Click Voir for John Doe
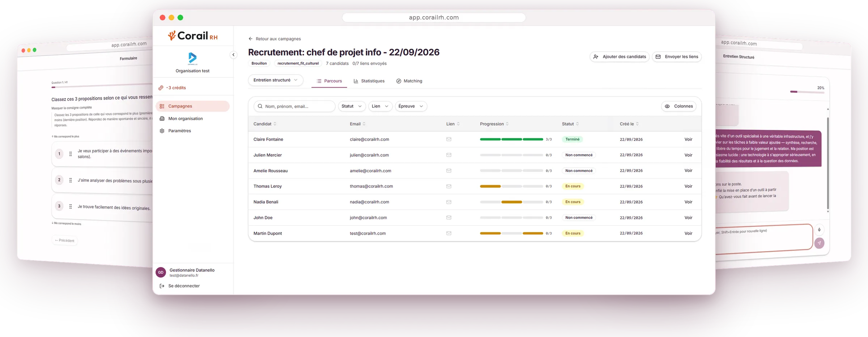 coord(688,218)
